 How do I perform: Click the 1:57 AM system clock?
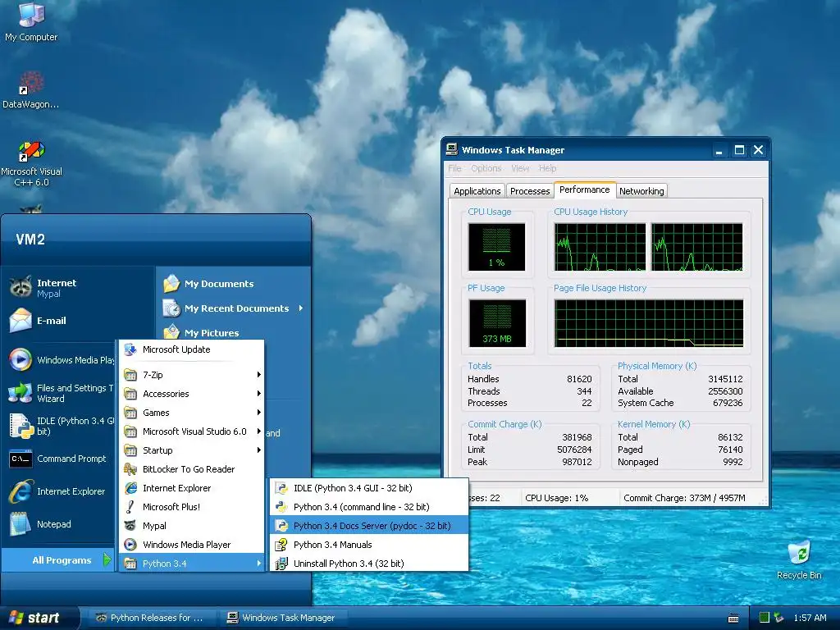tap(810, 618)
